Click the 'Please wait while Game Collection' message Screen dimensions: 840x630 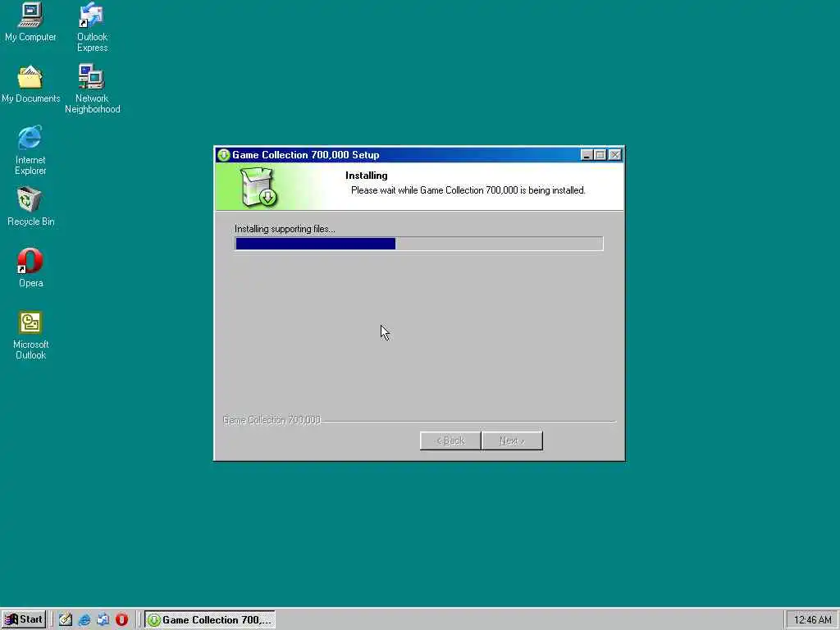(468, 190)
